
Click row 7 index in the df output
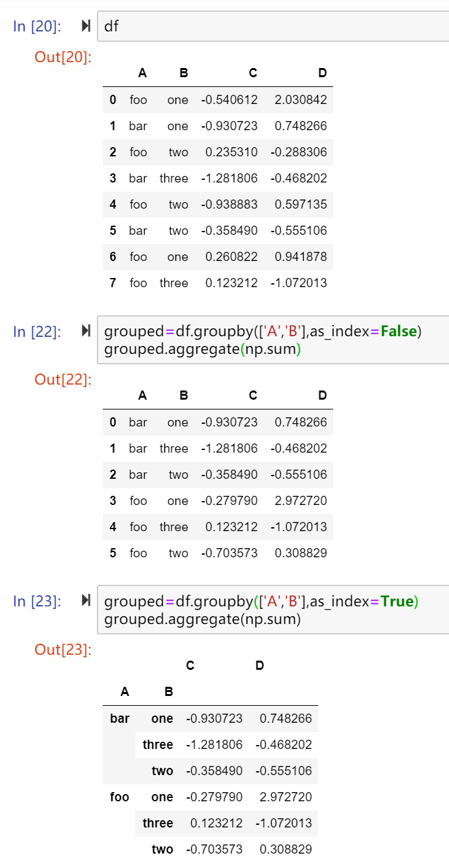coord(113,283)
